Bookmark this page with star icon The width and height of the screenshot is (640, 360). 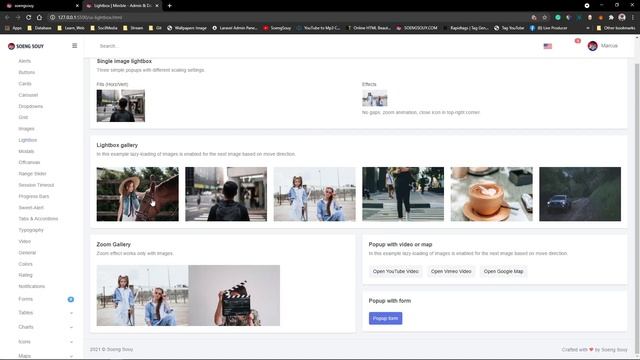pos(544,17)
